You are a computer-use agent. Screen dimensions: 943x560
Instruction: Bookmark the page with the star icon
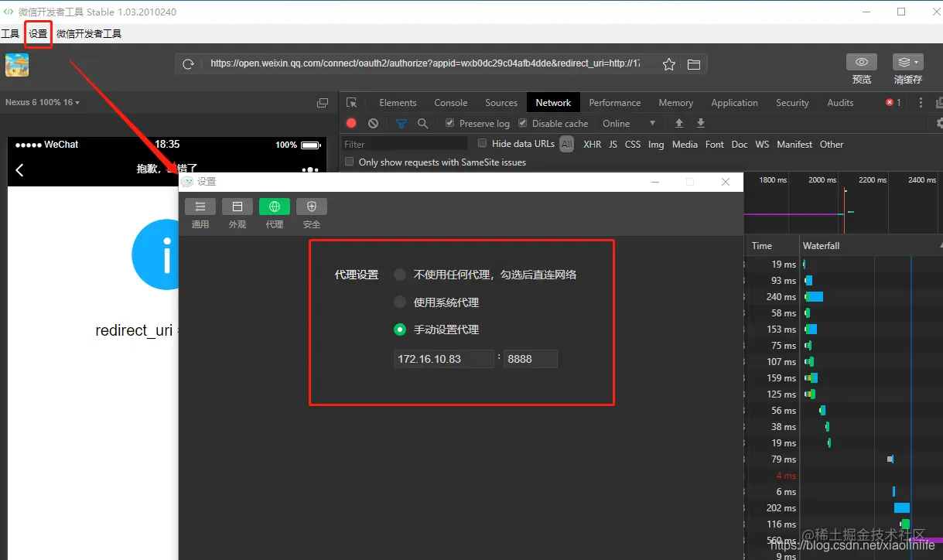(x=669, y=64)
